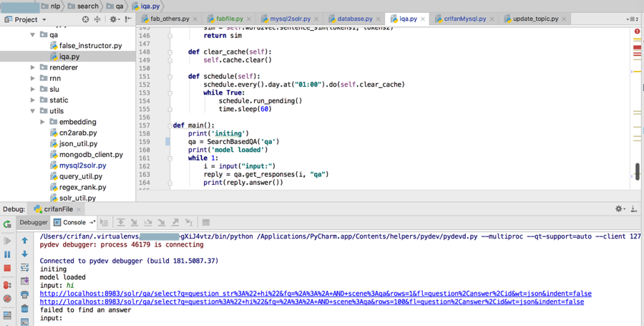644x326 pixels.
Task: Click the down arrow in console toolbar
Action: point(24,254)
